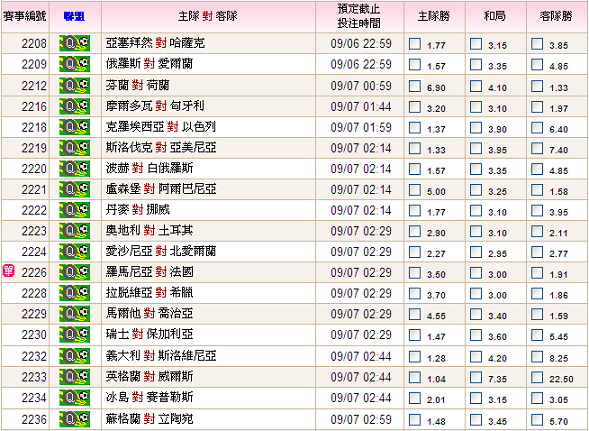The width and height of the screenshot is (589, 431).
Task: Click the league icon for match 2233
Action: click(x=74, y=377)
